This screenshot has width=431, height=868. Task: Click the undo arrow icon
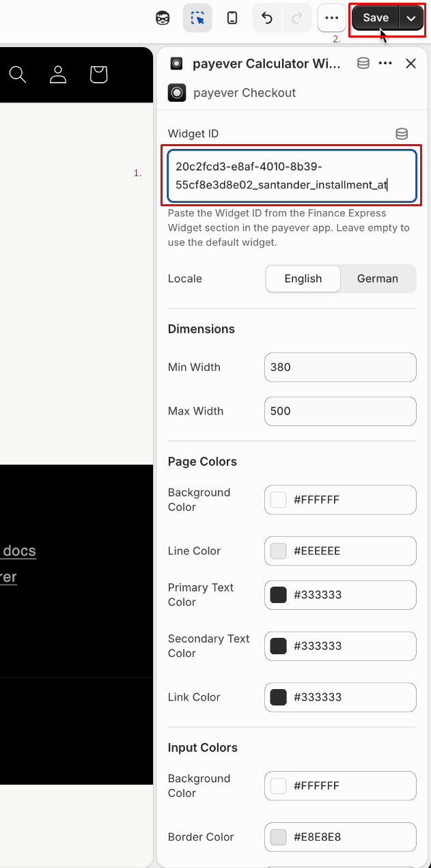[x=267, y=18]
